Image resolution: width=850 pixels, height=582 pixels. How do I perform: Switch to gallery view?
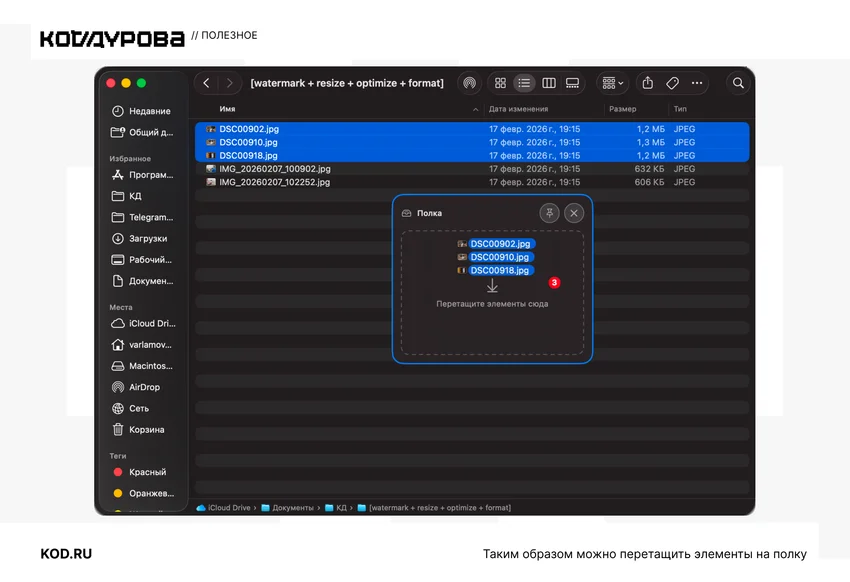coord(572,83)
